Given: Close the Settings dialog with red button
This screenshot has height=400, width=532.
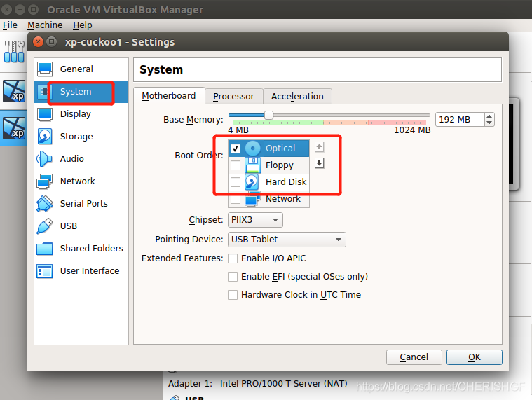Looking at the screenshot, I should coord(39,42).
